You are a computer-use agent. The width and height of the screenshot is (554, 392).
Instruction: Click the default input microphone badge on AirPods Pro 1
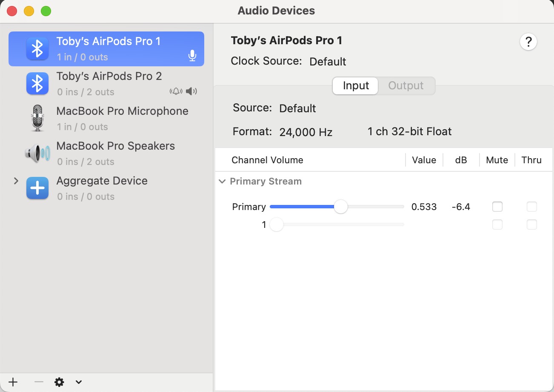point(192,56)
